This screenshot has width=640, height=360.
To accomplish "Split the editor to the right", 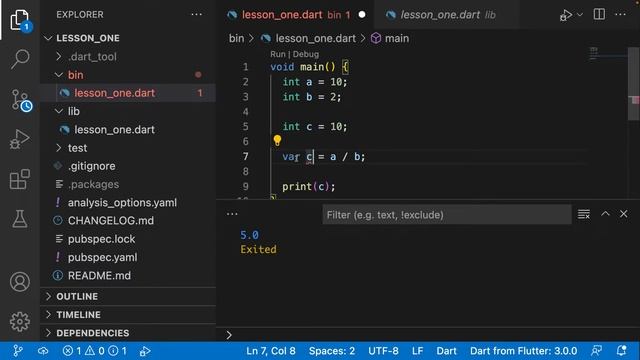I will [599, 14].
